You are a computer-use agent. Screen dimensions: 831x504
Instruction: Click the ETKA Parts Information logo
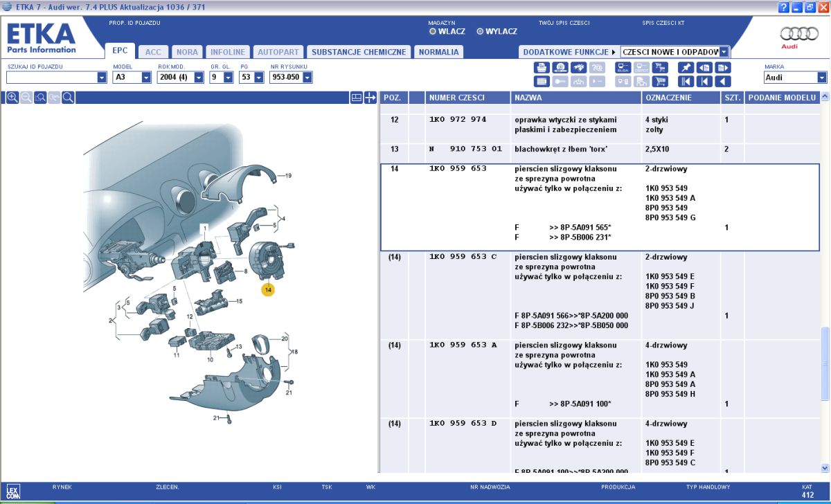pos(42,37)
